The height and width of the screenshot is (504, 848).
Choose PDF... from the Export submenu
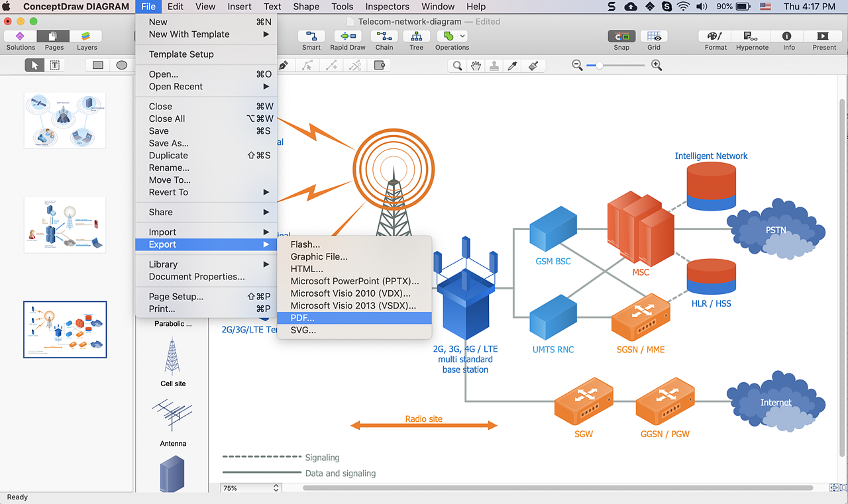(303, 318)
